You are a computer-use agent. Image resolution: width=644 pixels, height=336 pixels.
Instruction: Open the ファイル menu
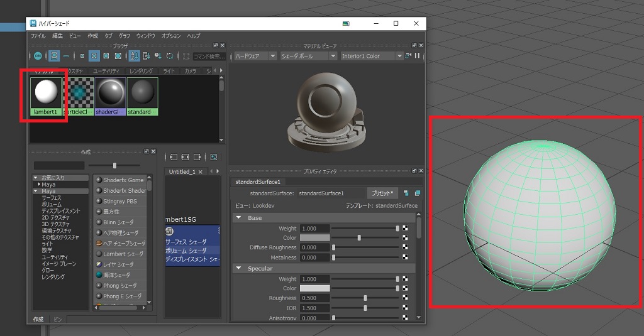[x=38, y=36]
